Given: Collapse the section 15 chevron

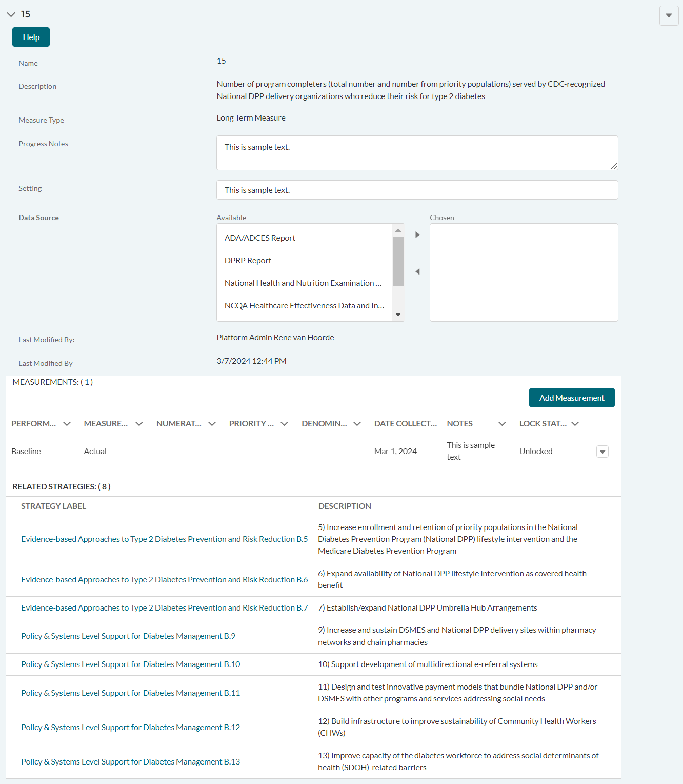Looking at the screenshot, I should 11,14.
